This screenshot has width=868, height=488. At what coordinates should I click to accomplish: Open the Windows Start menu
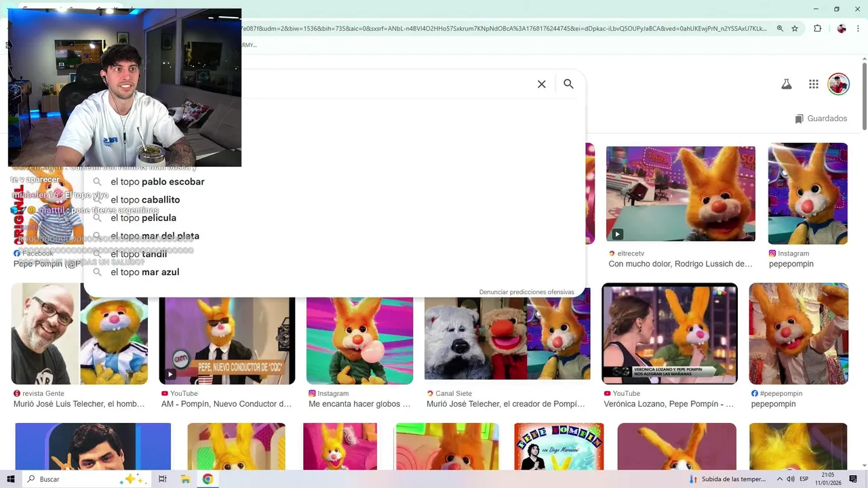(11, 479)
